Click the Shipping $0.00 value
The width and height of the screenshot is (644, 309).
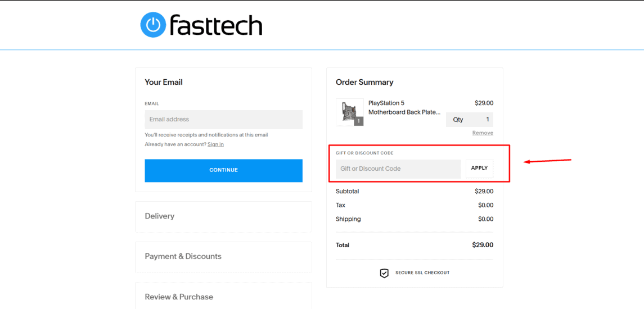(x=485, y=219)
